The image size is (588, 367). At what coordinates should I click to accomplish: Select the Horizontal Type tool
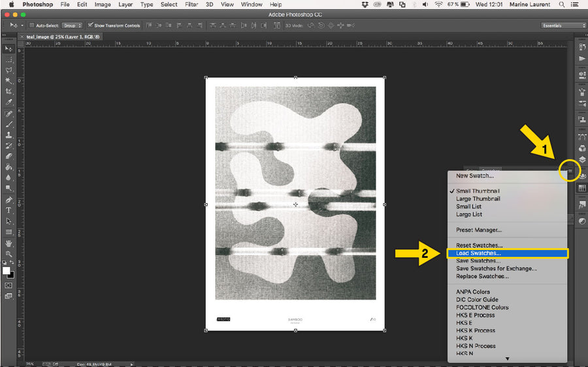pos(8,210)
